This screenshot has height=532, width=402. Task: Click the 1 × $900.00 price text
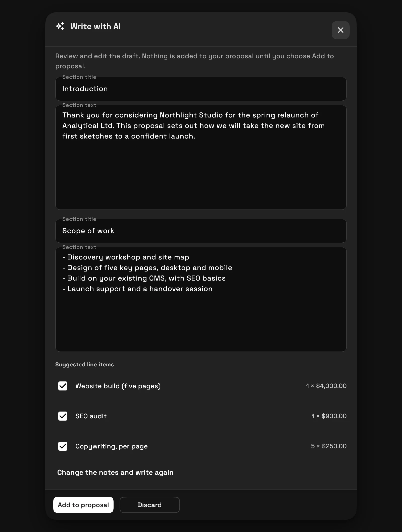point(329,416)
